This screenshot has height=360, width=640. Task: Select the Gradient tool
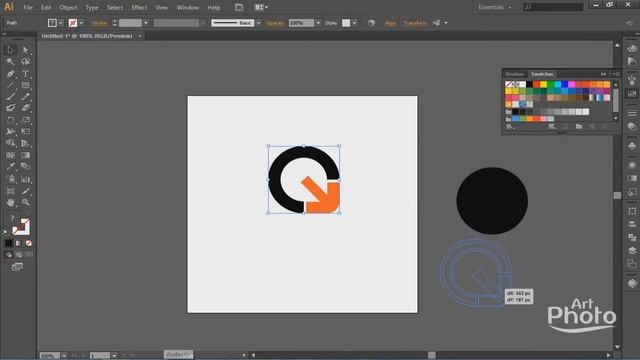25,155
